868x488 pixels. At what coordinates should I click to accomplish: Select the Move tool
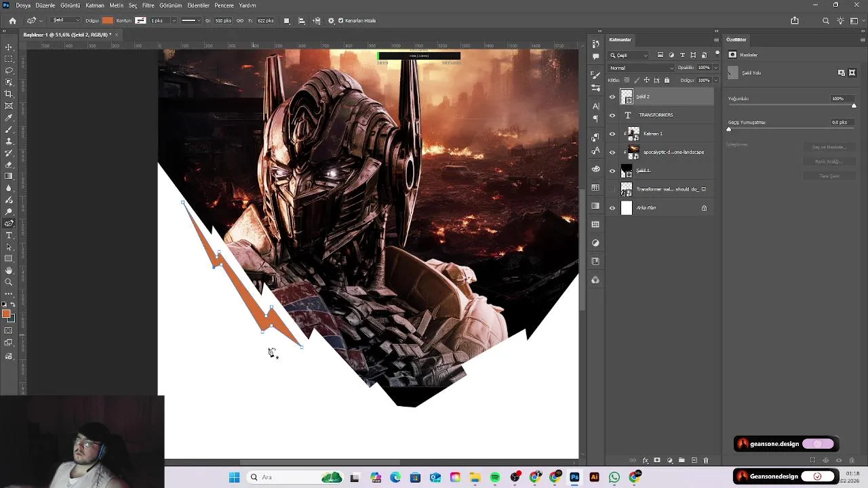click(x=9, y=47)
